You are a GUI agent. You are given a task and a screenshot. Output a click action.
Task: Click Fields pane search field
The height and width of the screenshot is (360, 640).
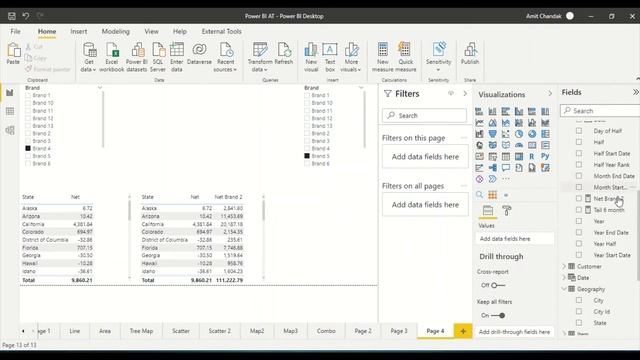point(600,111)
